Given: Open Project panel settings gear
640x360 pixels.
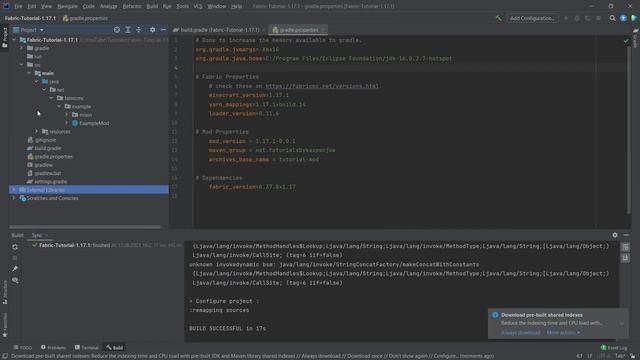Looking at the screenshot, I should click(x=152, y=30).
